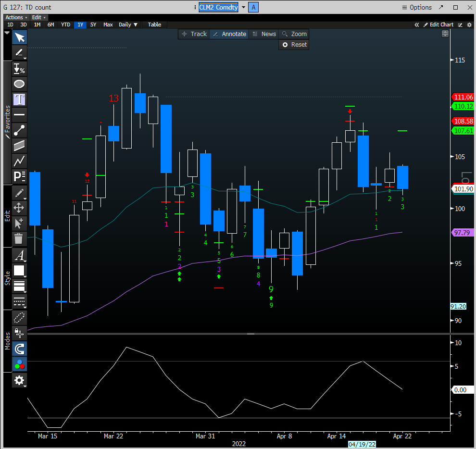Toggle the magnet snap mode
Screen dimensions: 476x449
point(19,349)
